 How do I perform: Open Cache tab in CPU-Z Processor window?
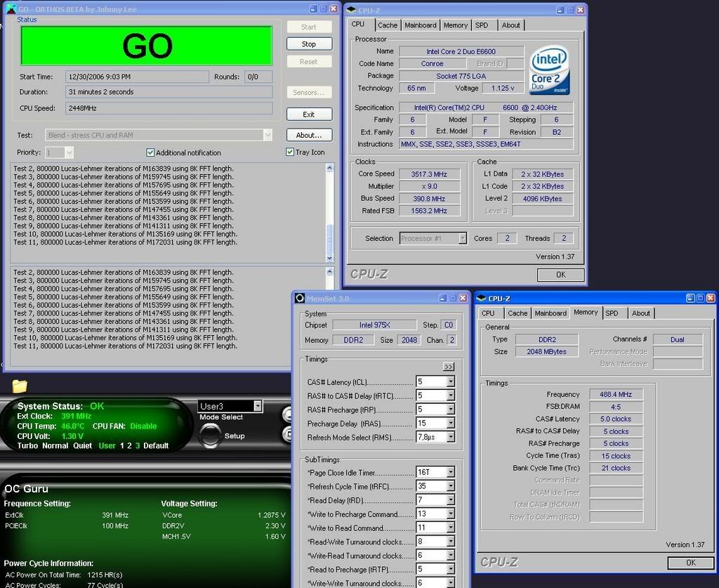point(388,25)
